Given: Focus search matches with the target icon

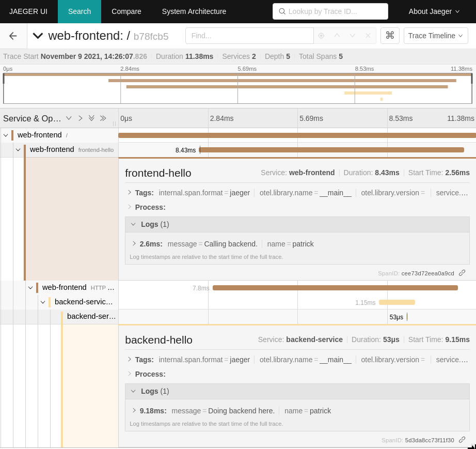Looking at the screenshot, I should (x=321, y=36).
